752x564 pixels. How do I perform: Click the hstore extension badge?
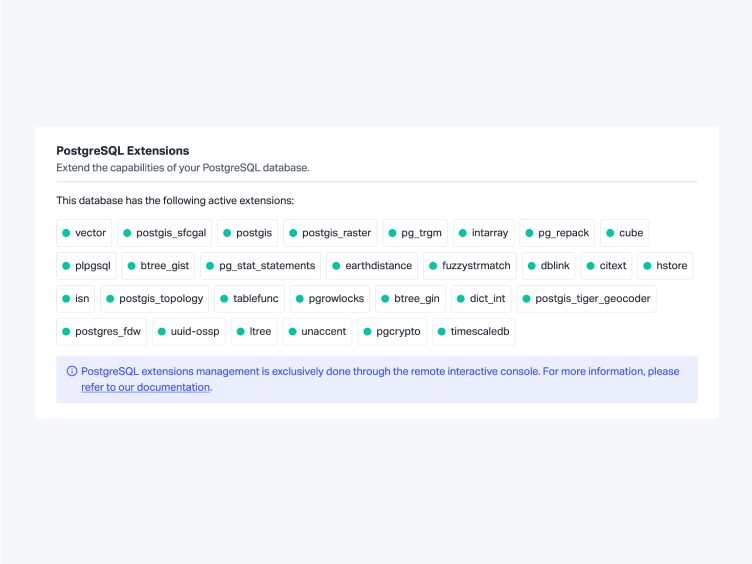[x=665, y=266]
